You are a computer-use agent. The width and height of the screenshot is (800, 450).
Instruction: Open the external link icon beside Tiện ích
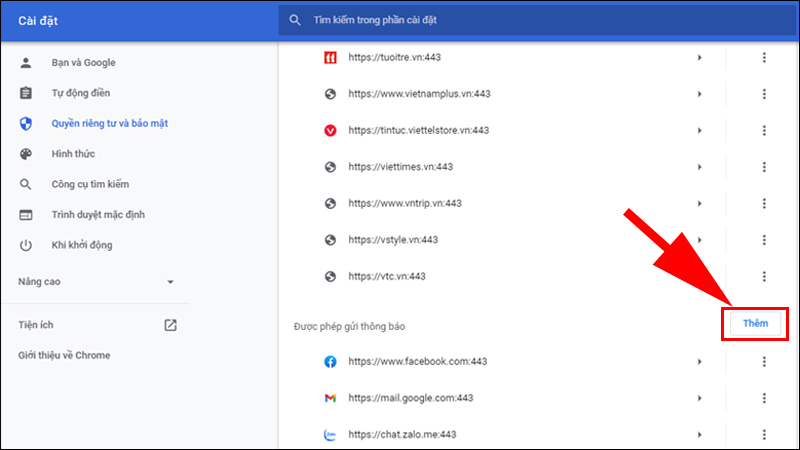pyautogui.click(x=170, y=325)
